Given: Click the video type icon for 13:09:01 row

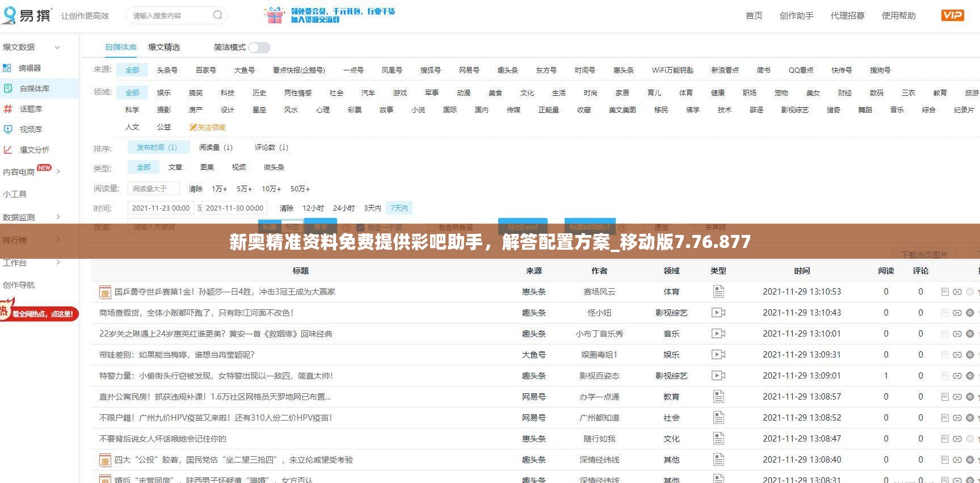Looking at the screenshot, I should pyautogui.click(x=718, y=376).
